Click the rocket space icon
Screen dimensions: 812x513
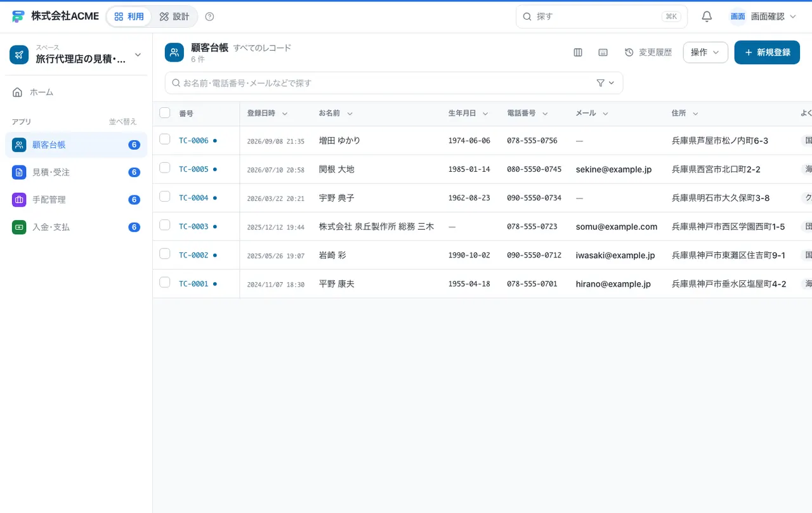pos(19,55)
